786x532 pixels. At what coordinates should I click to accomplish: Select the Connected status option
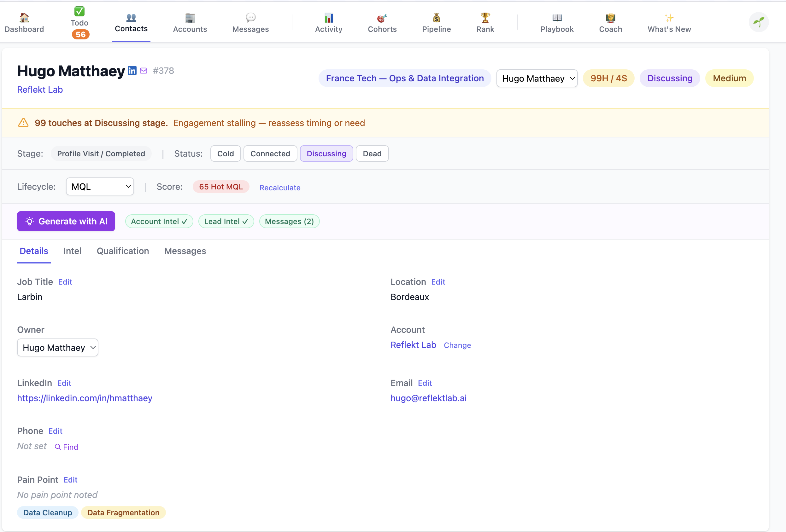pos(270,153)
